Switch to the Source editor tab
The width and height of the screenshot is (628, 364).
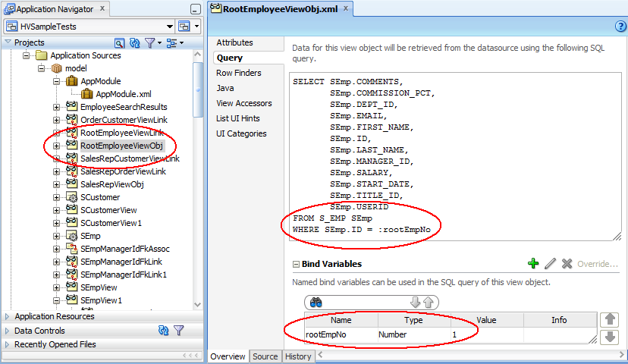click(265, 356)
